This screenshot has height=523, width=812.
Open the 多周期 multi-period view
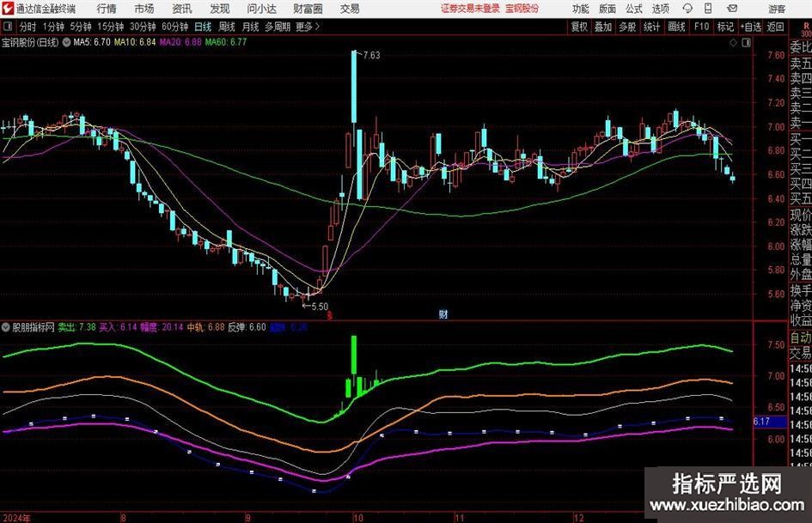click(278, 27)
